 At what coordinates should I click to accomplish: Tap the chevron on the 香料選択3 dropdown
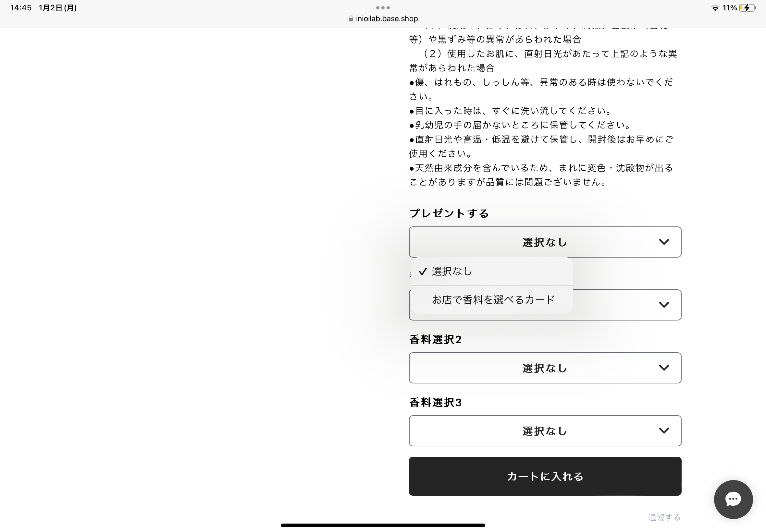pos(665,431)
